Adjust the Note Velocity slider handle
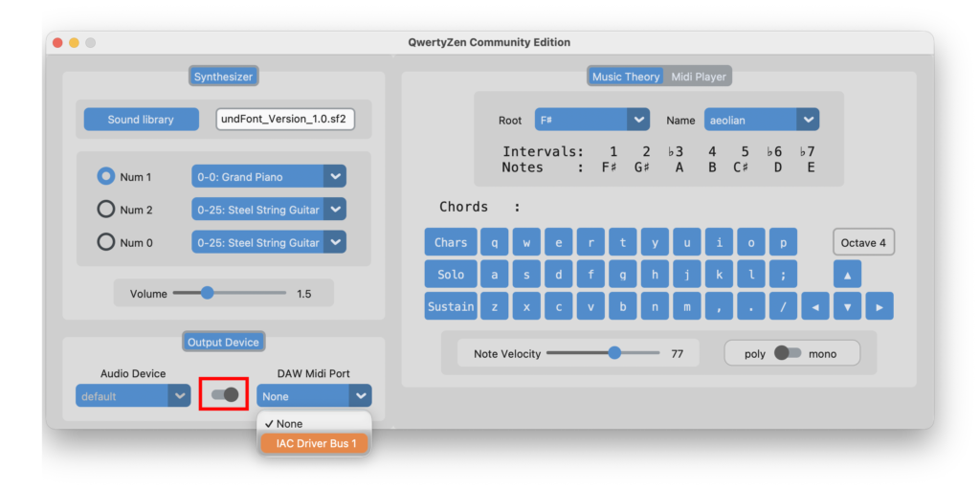 click(614, 353)
